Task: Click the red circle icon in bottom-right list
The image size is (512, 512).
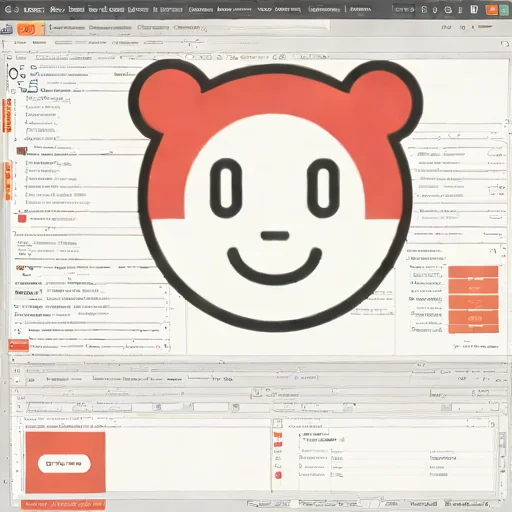Action: click(278, 475)
